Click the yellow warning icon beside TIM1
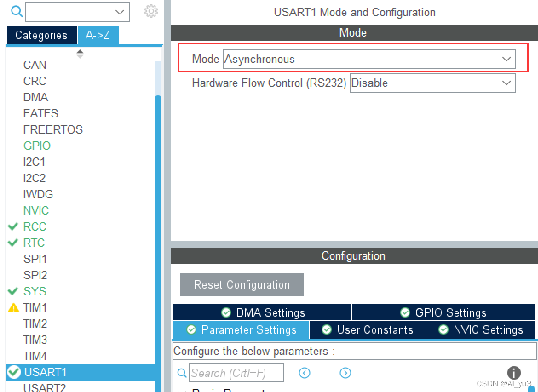 14,307
